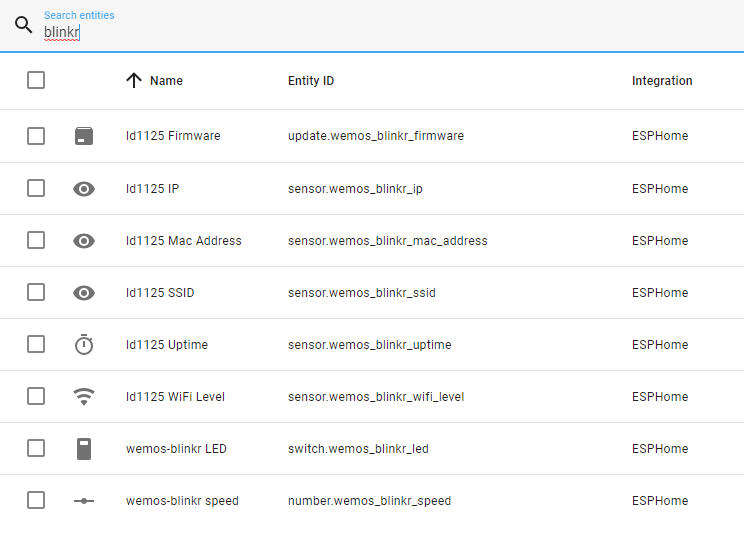Open the ld1125 Firmware entity name

tap(173, 136)
